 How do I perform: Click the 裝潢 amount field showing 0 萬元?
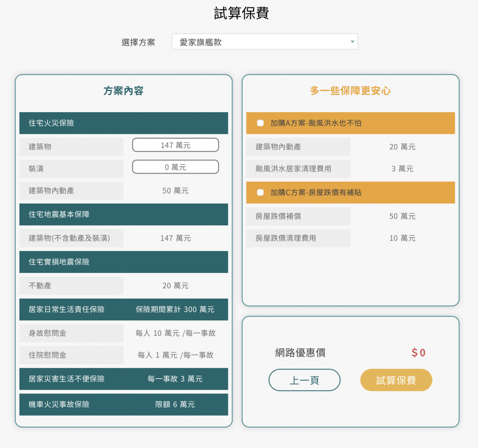point(176,167)
